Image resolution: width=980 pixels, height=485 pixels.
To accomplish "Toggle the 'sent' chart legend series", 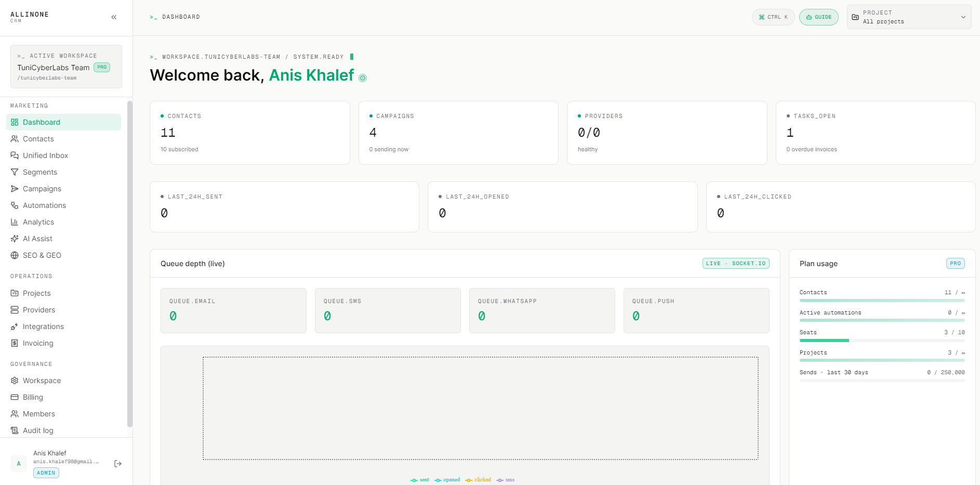I will tap(420, 480).
